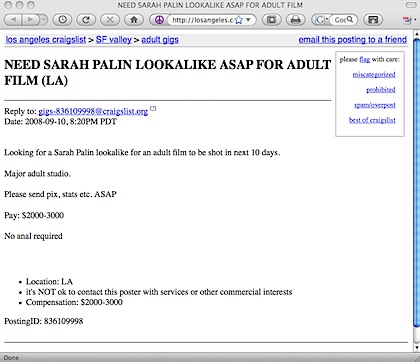The height and width of the screenshot is (362, 420).
Task: Click email this posting to a friend
Action: [353, 40]
